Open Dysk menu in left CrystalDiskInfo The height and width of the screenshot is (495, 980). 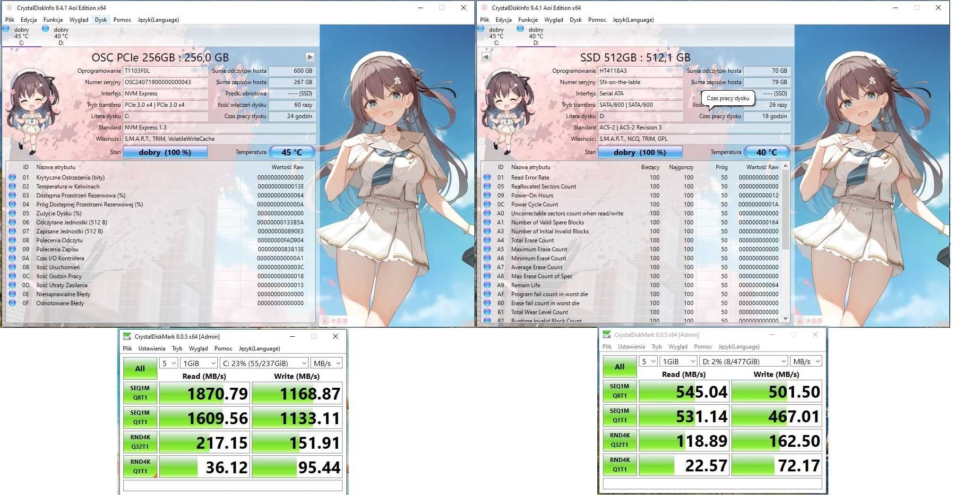pos(101,20)
